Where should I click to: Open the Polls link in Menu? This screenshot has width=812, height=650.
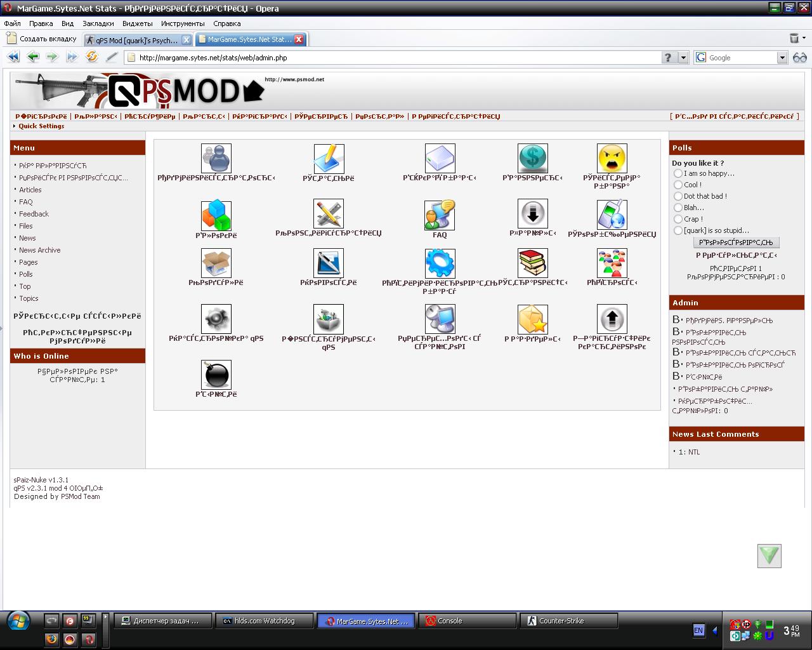pos(26,274)
